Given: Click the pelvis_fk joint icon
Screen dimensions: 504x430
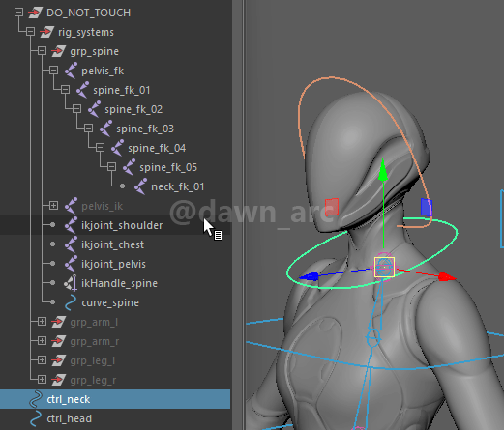Looking at the screenshot, I should tap(71, 71).
